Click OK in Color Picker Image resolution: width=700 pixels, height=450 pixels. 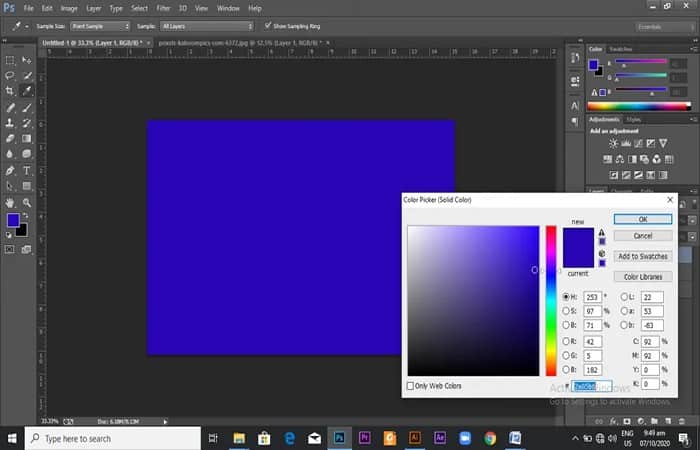point(643,219)
